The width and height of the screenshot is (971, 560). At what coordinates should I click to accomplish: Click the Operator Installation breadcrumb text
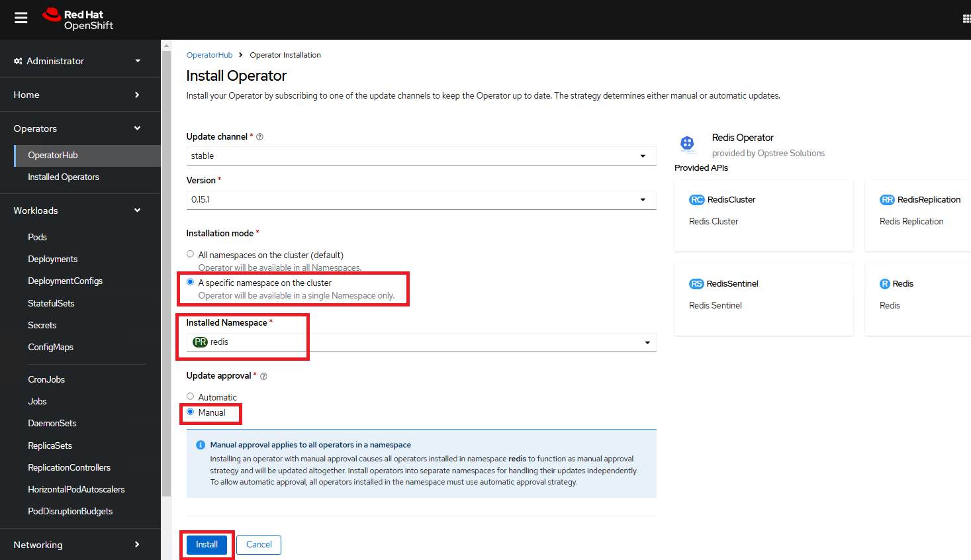point(285,55)
